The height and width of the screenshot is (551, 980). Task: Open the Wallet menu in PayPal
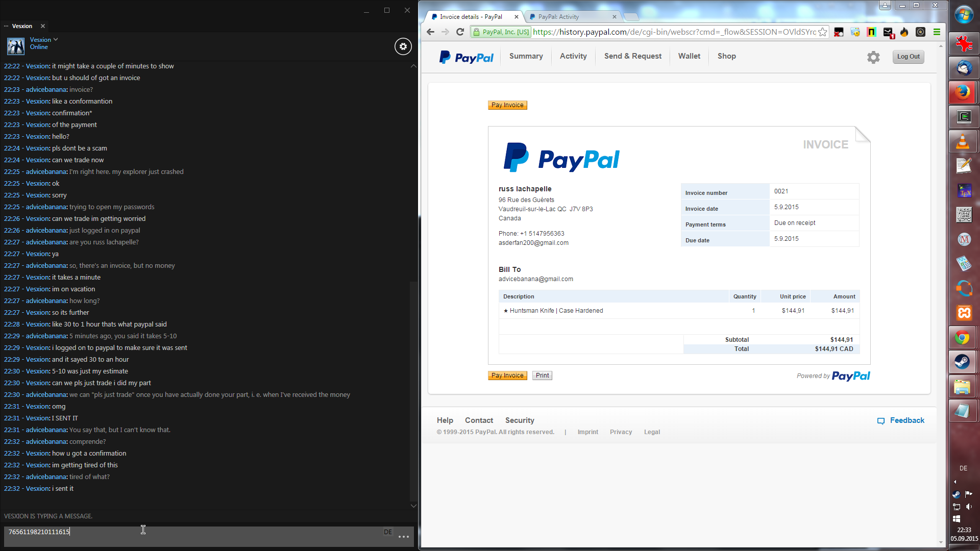click(689, 56)
